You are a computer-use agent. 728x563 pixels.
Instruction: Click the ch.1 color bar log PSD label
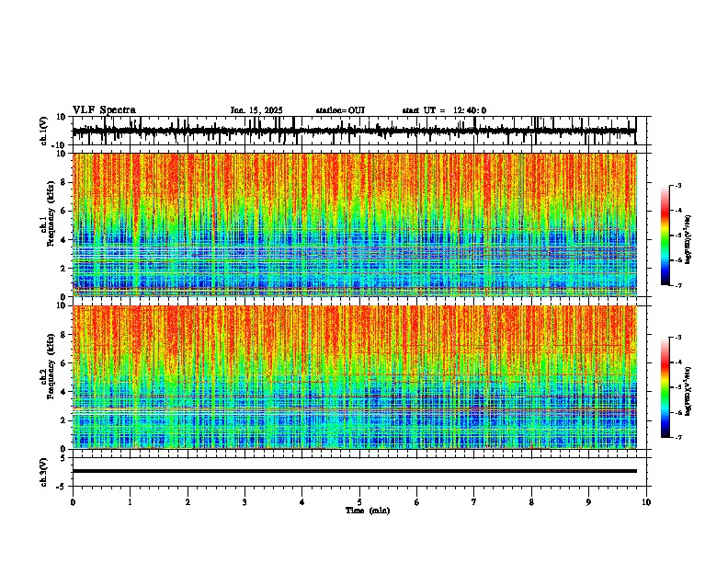coord(688,240)
